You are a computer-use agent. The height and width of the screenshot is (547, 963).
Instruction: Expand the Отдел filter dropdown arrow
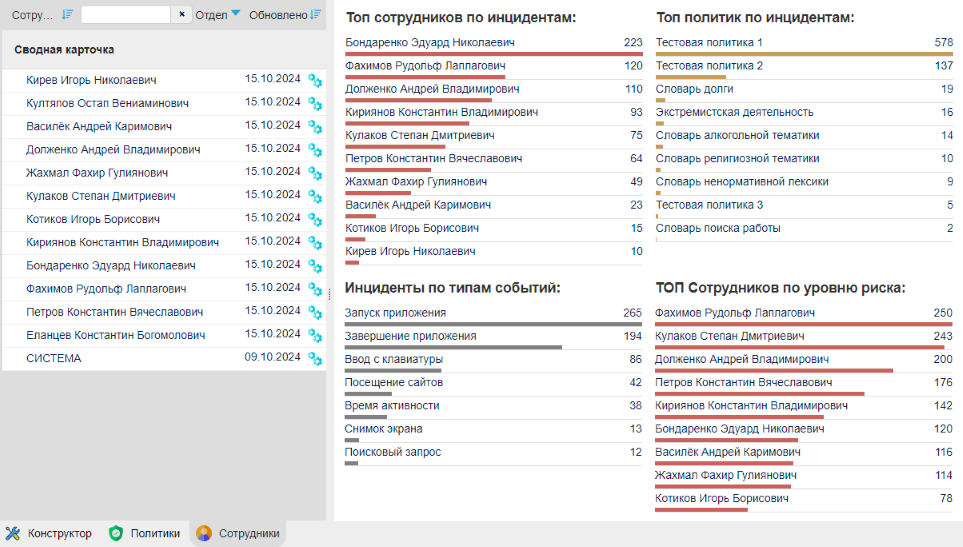235,14
